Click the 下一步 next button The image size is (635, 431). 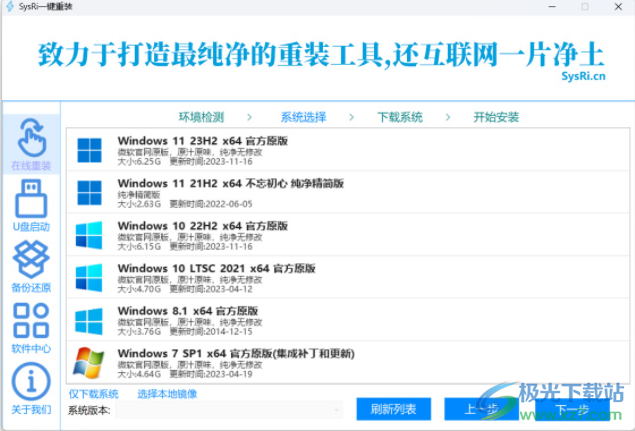point(573,409)
